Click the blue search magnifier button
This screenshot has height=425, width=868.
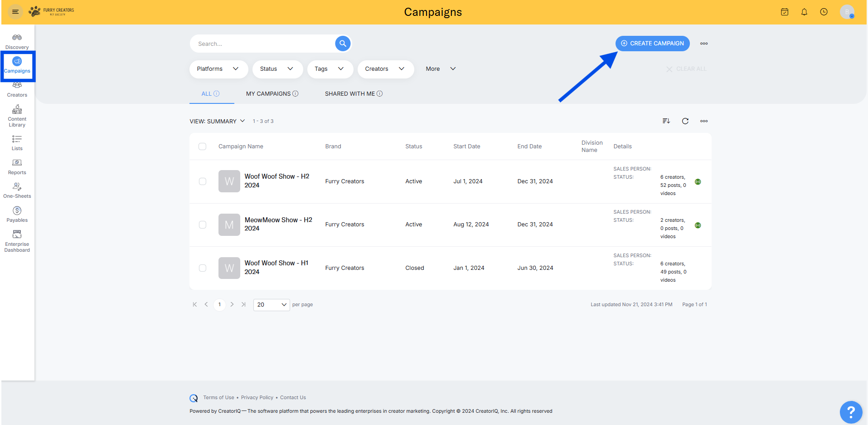[343, 44]
